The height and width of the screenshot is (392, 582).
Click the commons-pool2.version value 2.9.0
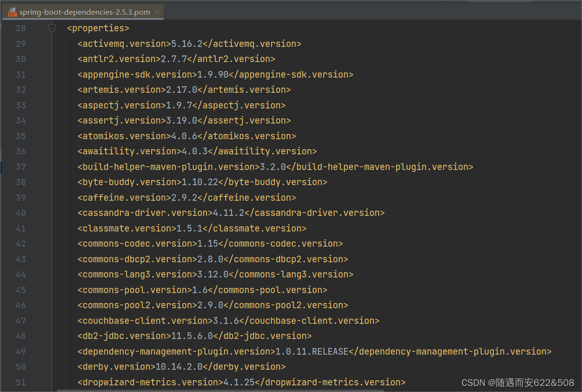pos(210,305)
